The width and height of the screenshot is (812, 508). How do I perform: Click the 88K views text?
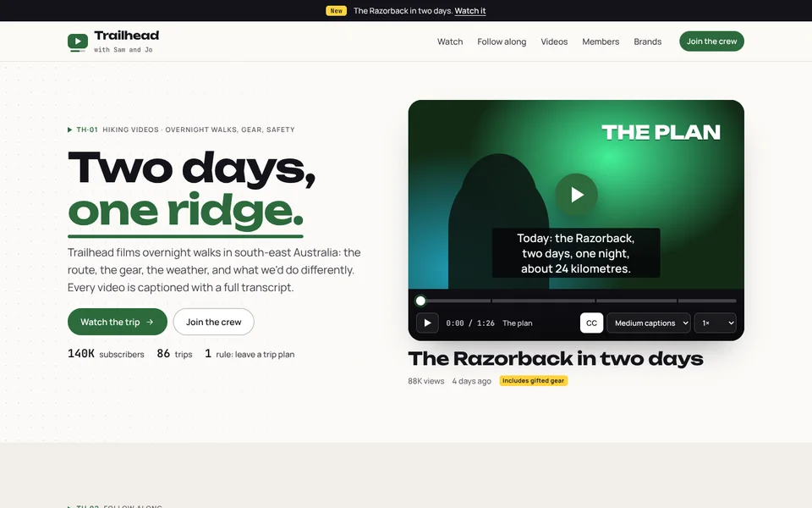click(x=426, y=381)
